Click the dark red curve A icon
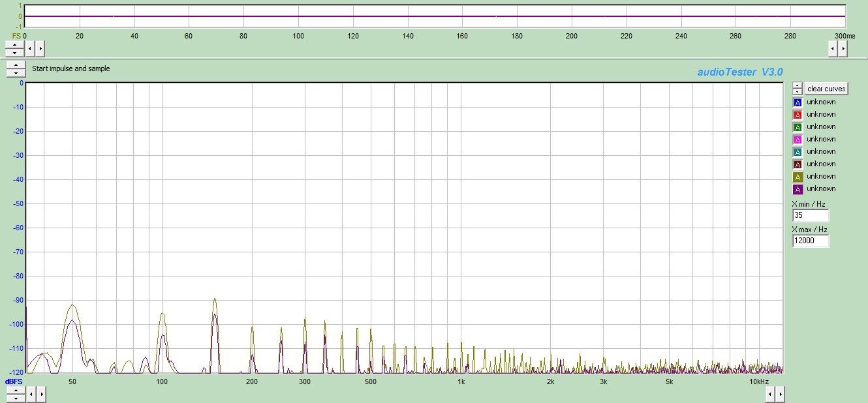This screenshot has width=868, height=403. point(798,164)
